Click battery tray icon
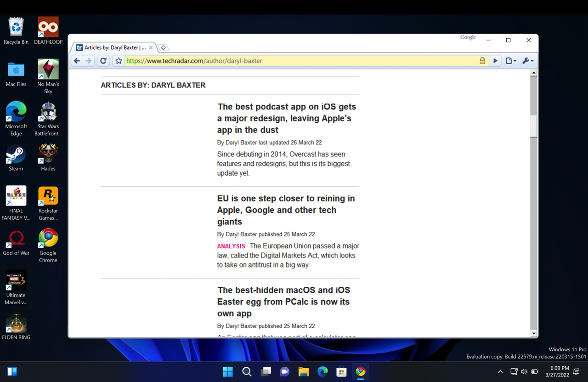The image size is (588, 382). [535, 371]
